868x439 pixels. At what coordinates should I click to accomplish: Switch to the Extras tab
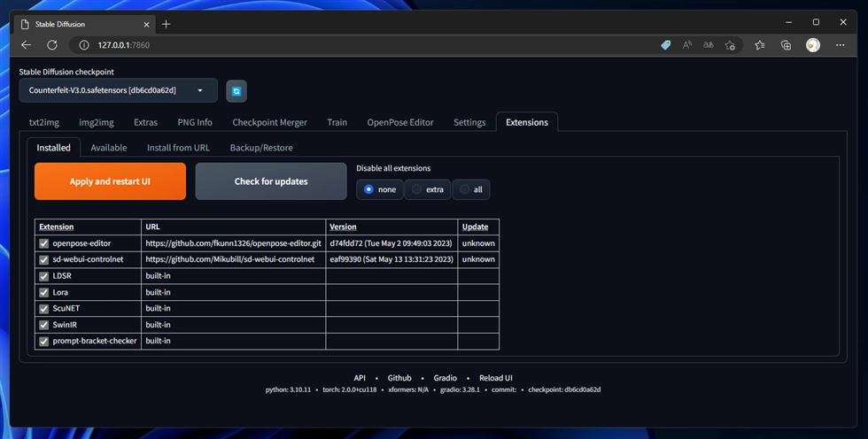tap(145, 122)
